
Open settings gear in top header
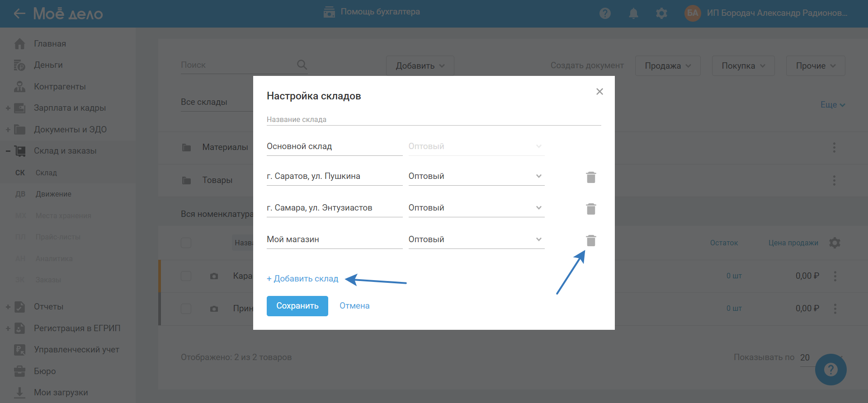point(661,14)
